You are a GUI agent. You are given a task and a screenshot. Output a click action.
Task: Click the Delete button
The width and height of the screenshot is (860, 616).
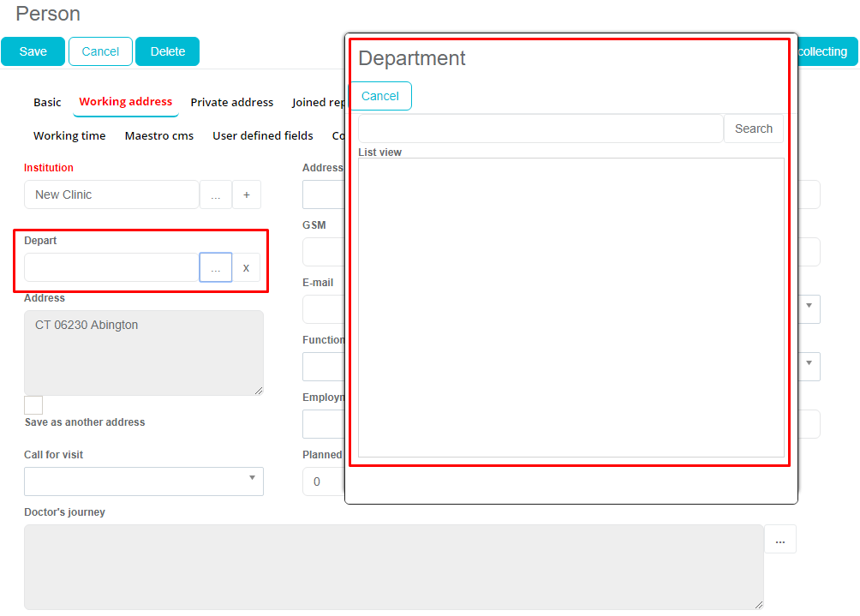click(x=167, y=51)
